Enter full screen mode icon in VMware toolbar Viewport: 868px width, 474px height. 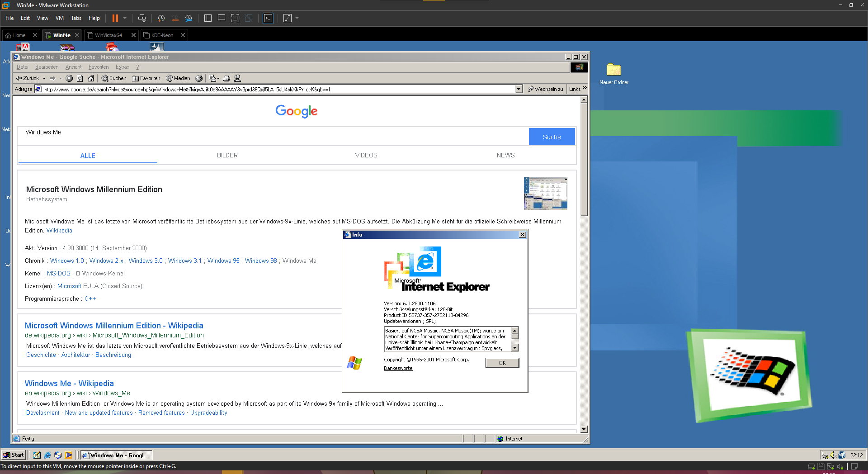click(x=235, y=18)
